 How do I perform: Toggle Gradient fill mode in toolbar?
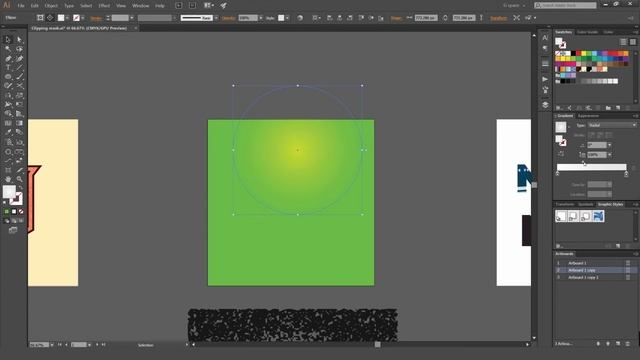click(14, 212)
